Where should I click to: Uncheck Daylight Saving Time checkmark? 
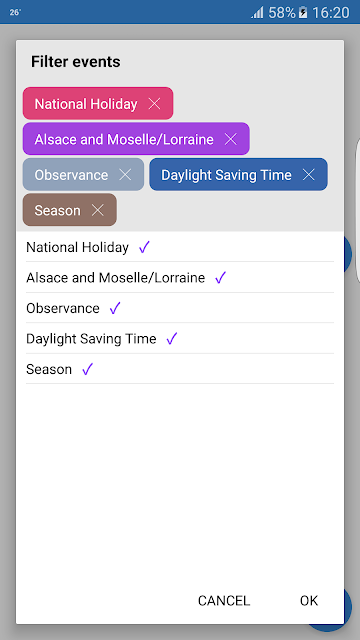[172, 338]
